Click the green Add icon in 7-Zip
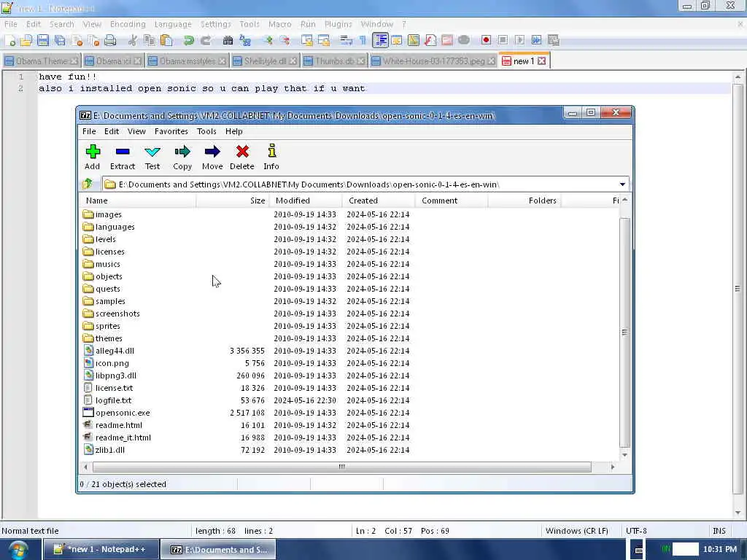 pos(93,157)
